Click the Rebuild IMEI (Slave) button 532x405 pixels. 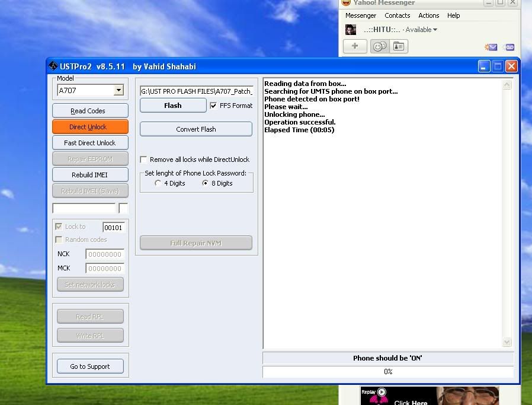90,191
